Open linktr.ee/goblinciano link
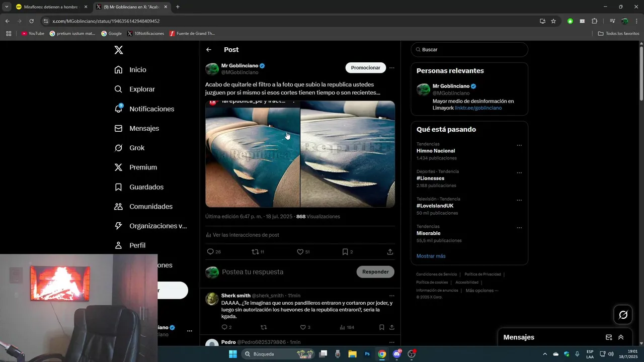The image size is (644, 362). [478, 108]
